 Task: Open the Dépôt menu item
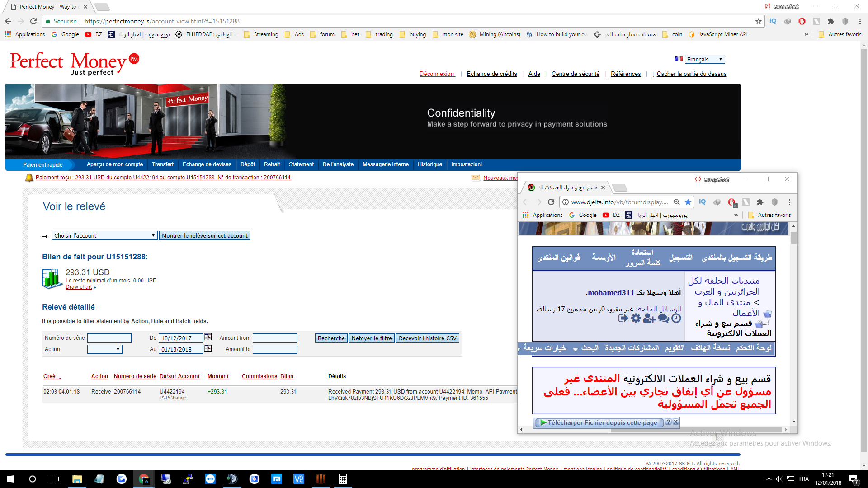(x=248, y=164)
